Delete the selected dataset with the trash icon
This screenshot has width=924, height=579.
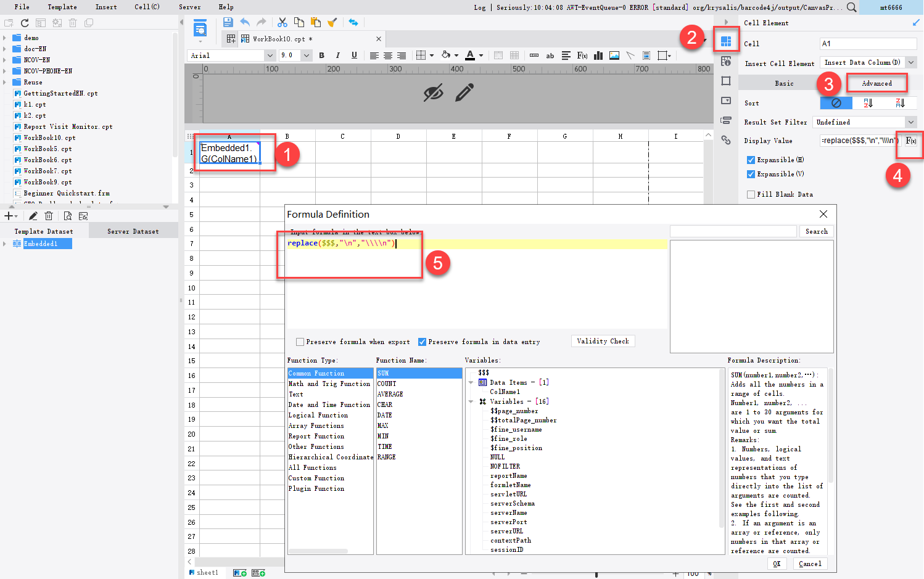pyautogui.click(x=49, y=216)
